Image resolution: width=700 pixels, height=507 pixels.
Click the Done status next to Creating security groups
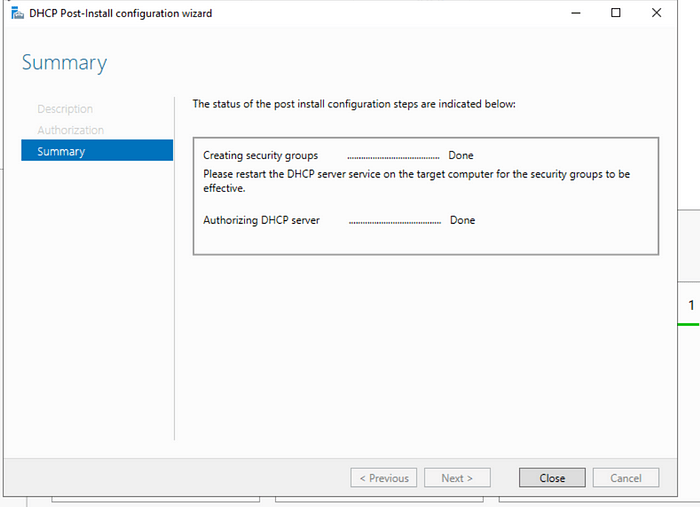pyautogui.click(x=461, y=156)
